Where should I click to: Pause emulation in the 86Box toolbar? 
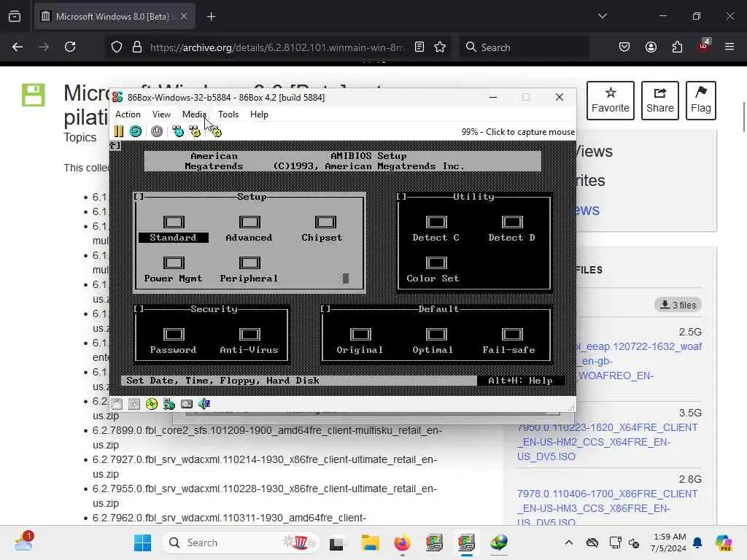pyautogui.click(x=119, y=131)
